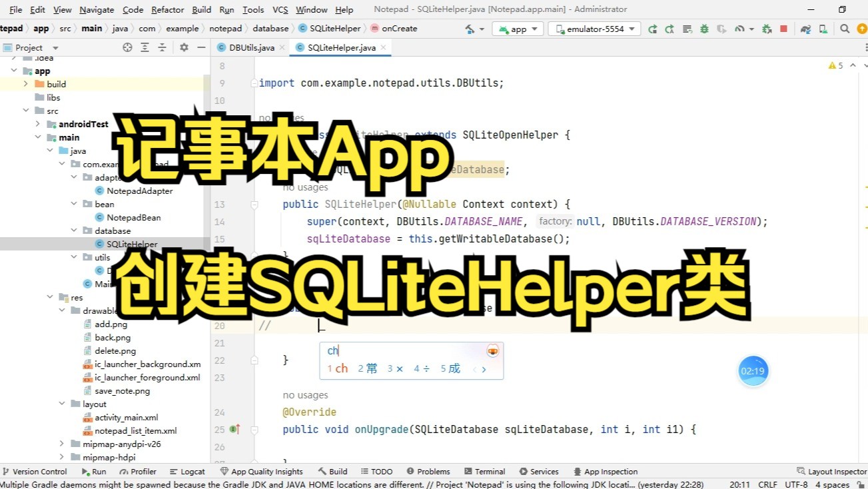
Task: Debug the app using the bug icon
Action: click(x=704, y=29)
